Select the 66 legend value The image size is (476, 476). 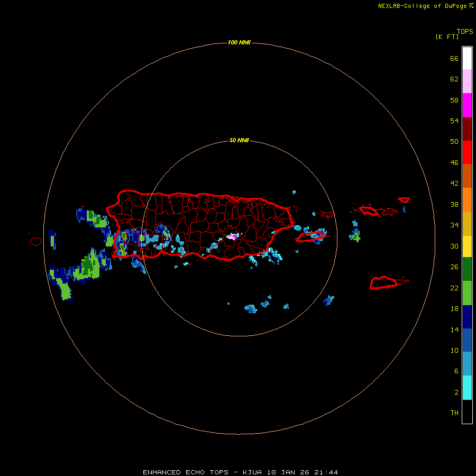pyautogui.click(x=454, y=58)
